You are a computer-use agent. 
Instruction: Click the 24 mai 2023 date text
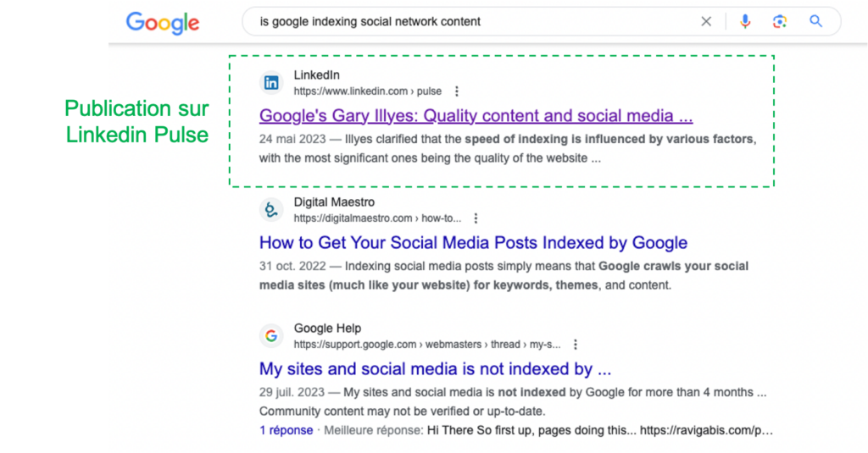pos(292,140)
